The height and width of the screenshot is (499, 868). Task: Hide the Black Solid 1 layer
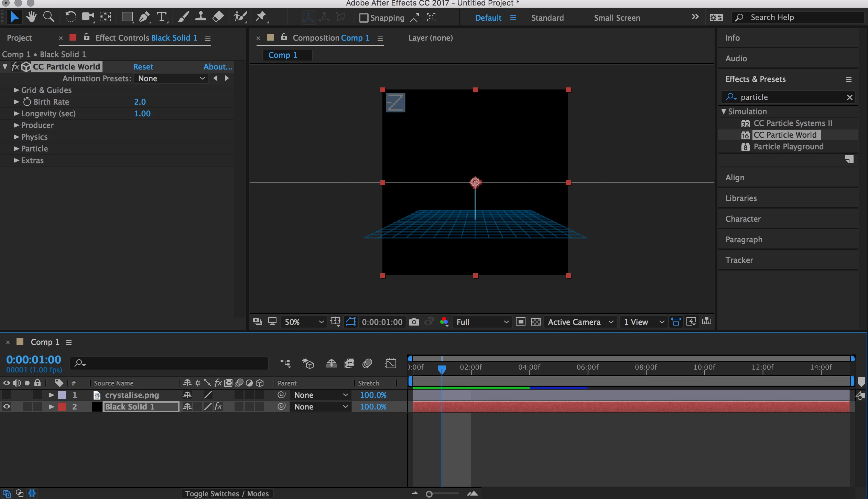[7, 406]
